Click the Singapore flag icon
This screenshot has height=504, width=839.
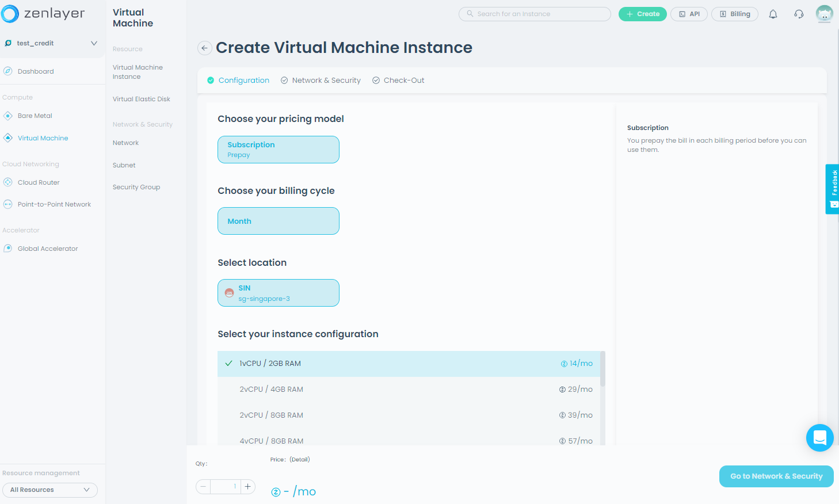[x=229, y=293]
